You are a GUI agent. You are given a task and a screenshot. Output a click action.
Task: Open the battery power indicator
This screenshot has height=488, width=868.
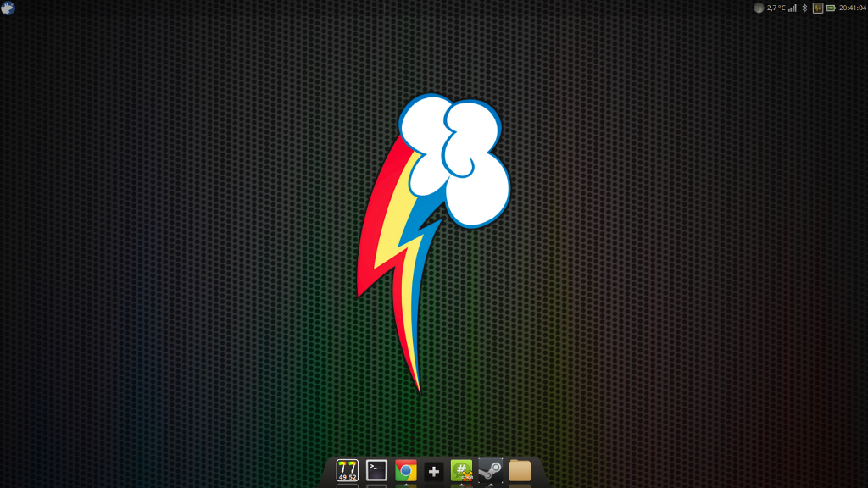pos(831,8)
